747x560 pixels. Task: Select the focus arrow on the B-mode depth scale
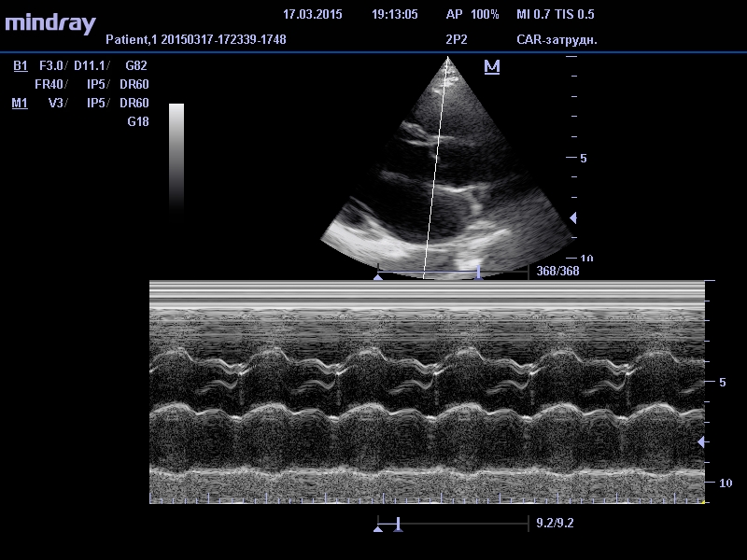pos(573,217)
